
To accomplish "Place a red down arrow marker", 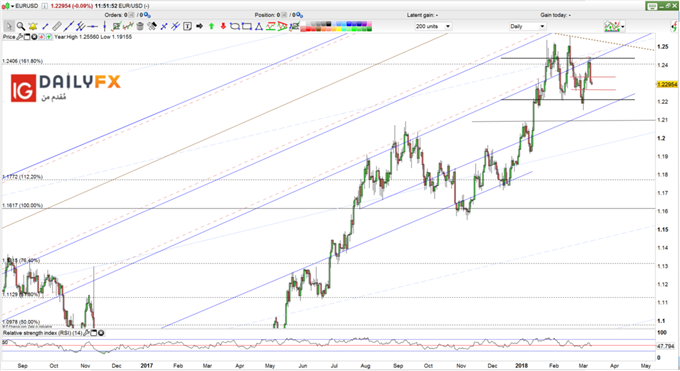I will click(223, 26).
